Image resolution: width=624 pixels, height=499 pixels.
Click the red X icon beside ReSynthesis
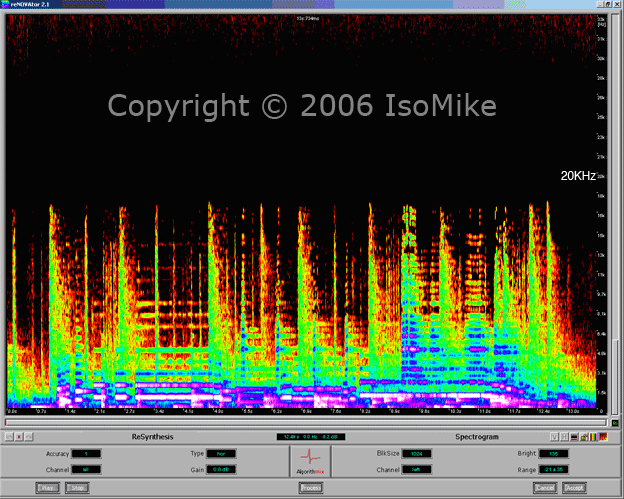pyautogui.click(x=19, y=437)
